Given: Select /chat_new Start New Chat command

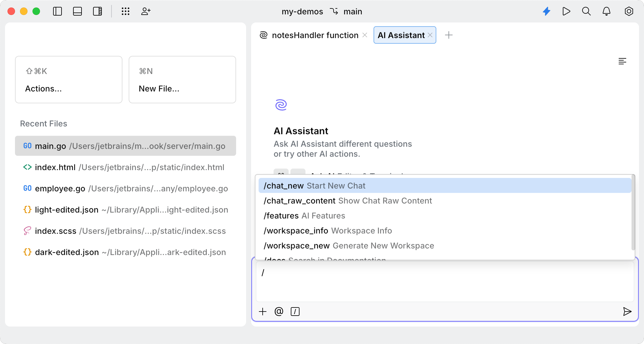Looking at the screenshot, I should point(445,186).
